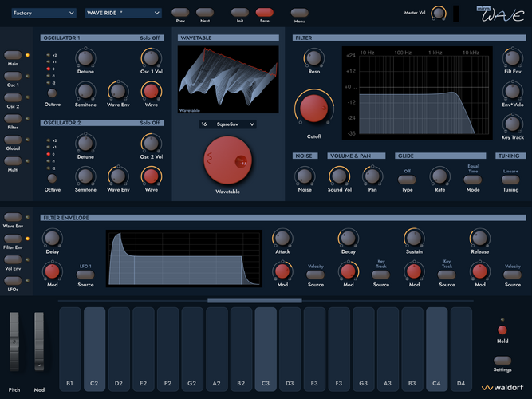Open the Factory bank dropdown
This screenshot has width=532, height=399.
click(x=44, y=13)
